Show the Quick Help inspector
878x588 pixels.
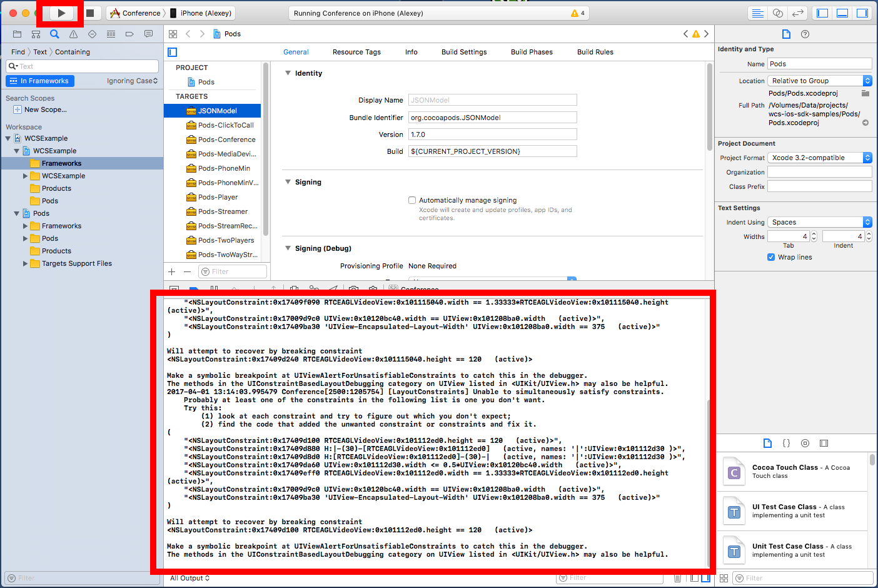pyautogui.click(x=805, y=34)
